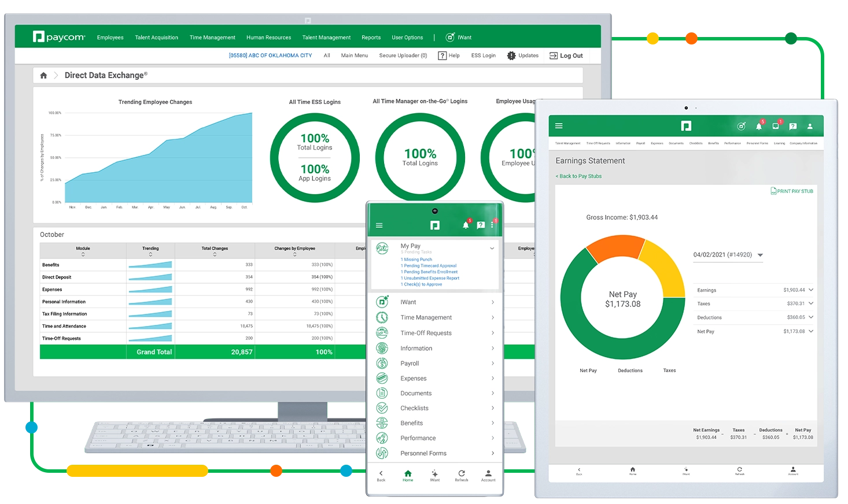Open the three-dot overflow menu on phone

pos(492,225)
